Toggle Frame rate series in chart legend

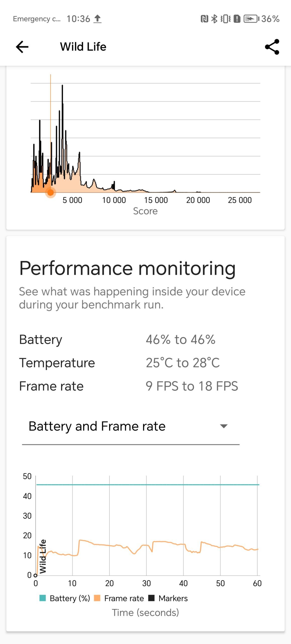[119, 598]
